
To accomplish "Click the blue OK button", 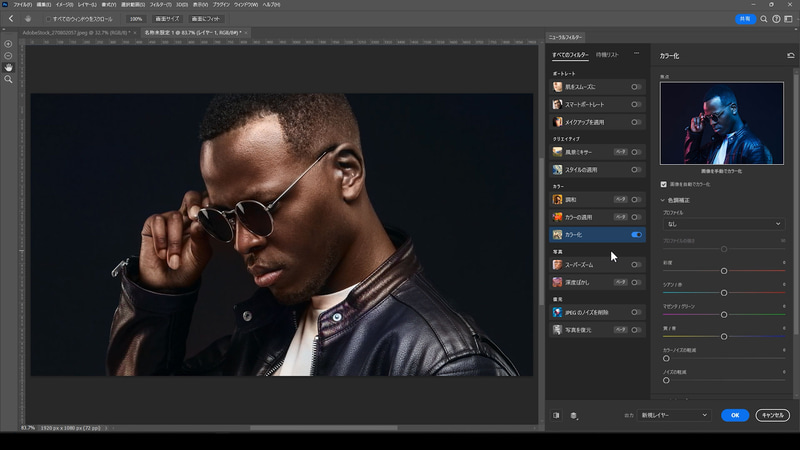I will [734, 415].
